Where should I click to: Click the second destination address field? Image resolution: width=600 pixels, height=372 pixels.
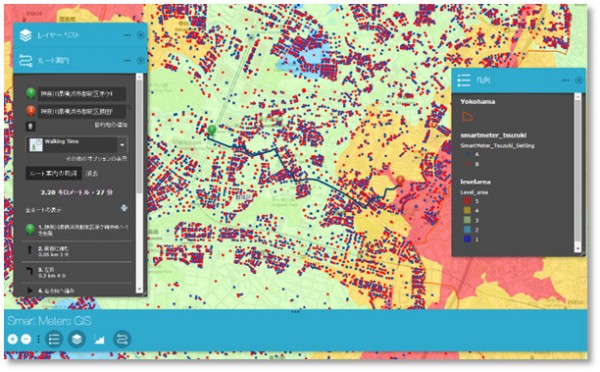coord(82,112)
